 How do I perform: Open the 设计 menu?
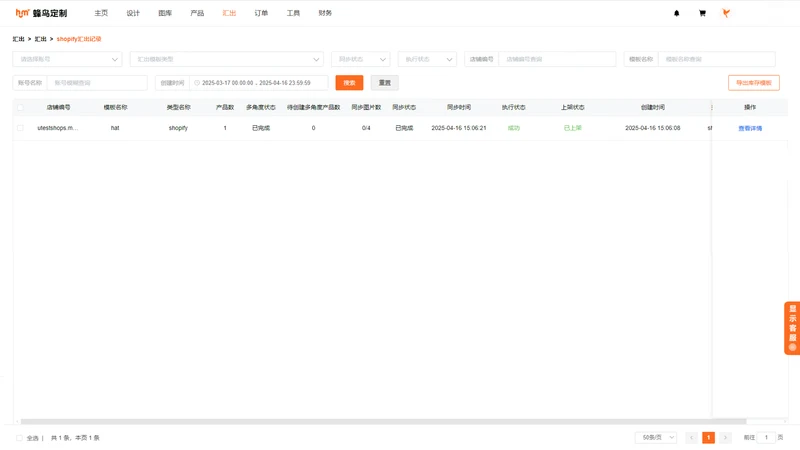pos(133,13)
